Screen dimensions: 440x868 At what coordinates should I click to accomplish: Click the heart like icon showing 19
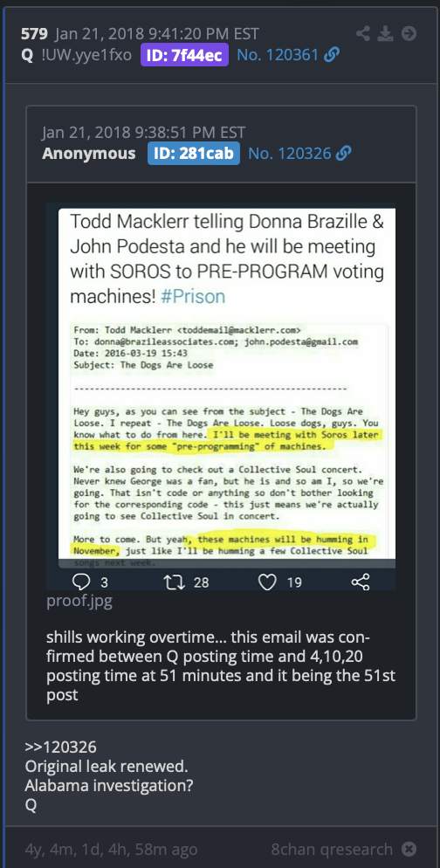[268, 582]
